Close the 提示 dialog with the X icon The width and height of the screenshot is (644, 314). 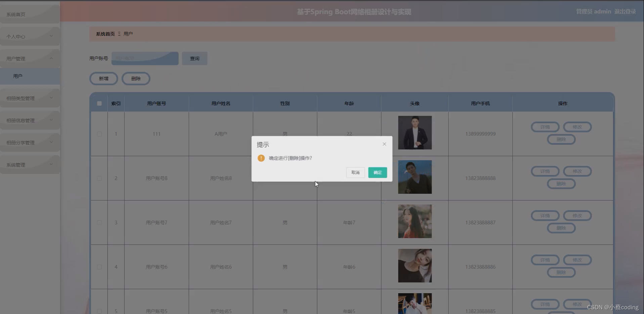384,144
